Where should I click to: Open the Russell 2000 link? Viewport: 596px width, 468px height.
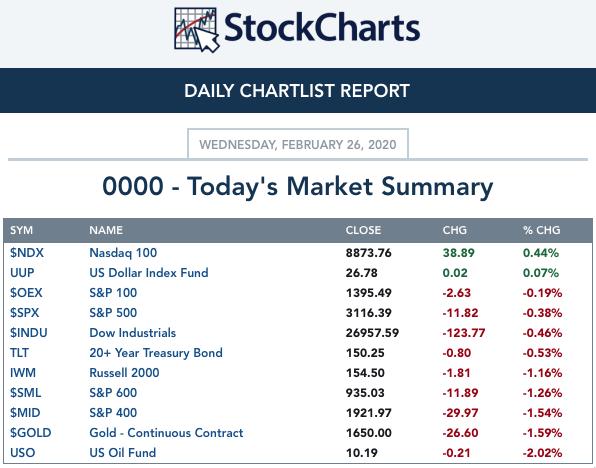pos(124,373)
